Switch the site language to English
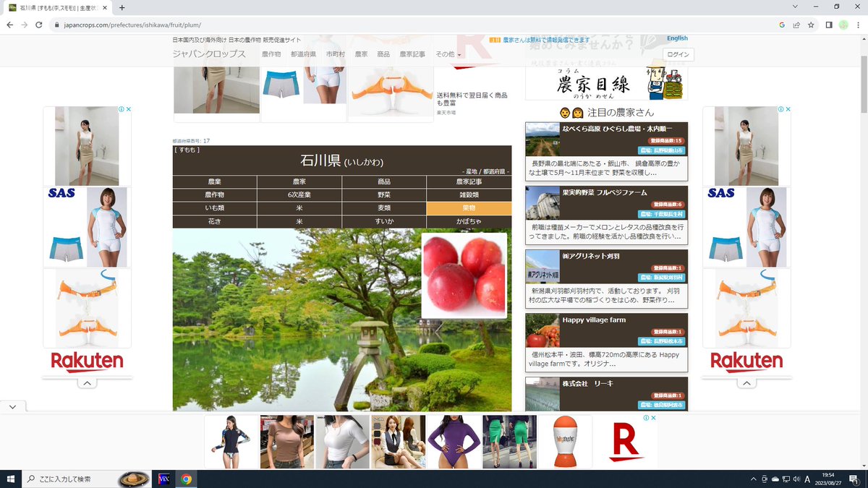This screenshot has height=488, width=868. (677, 38)
